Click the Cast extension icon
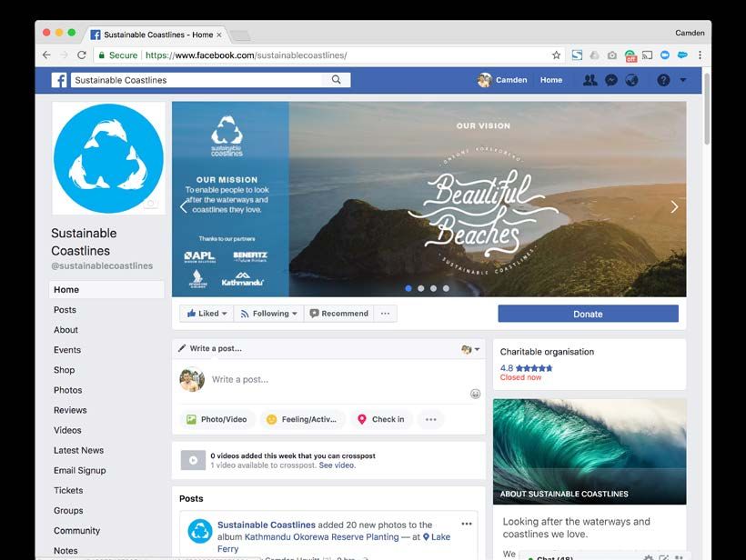 [x=647, y=55]
